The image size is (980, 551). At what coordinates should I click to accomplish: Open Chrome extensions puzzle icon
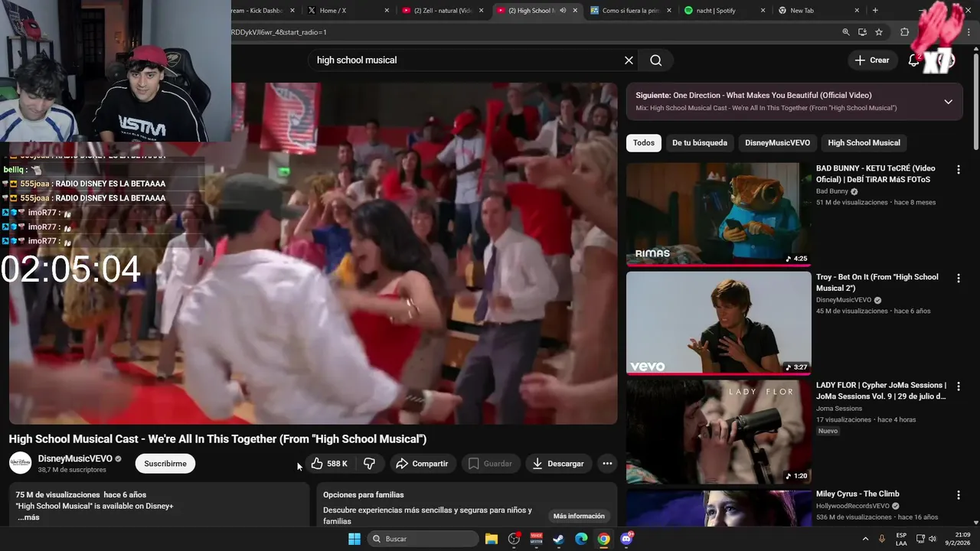point(905,32)
